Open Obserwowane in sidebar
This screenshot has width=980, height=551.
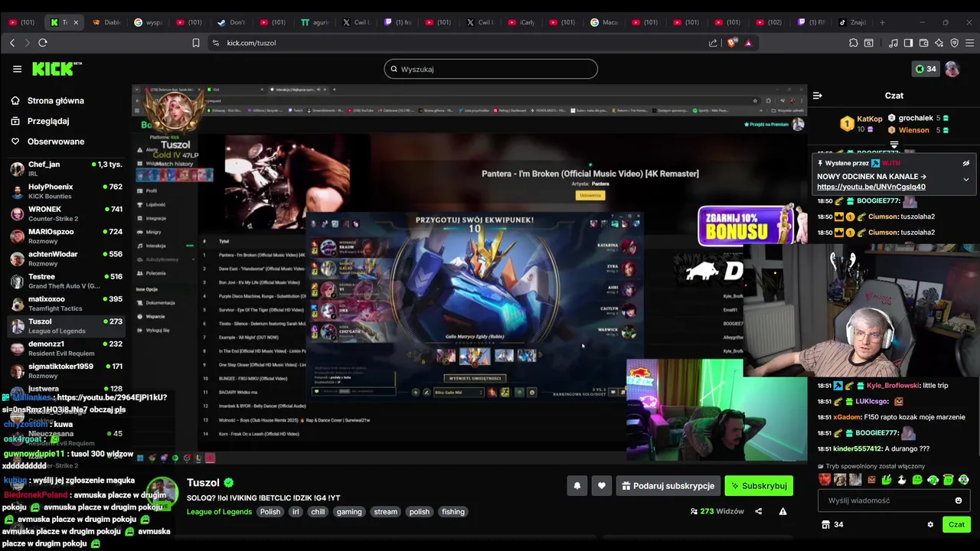pos(55,142)
